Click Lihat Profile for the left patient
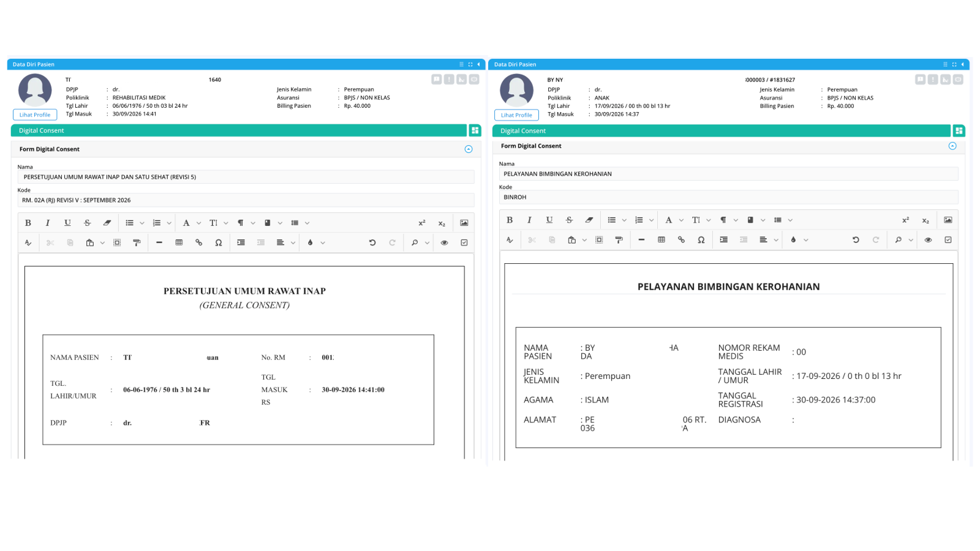Viewport: 980px width, 551px height. coord(35,114)
